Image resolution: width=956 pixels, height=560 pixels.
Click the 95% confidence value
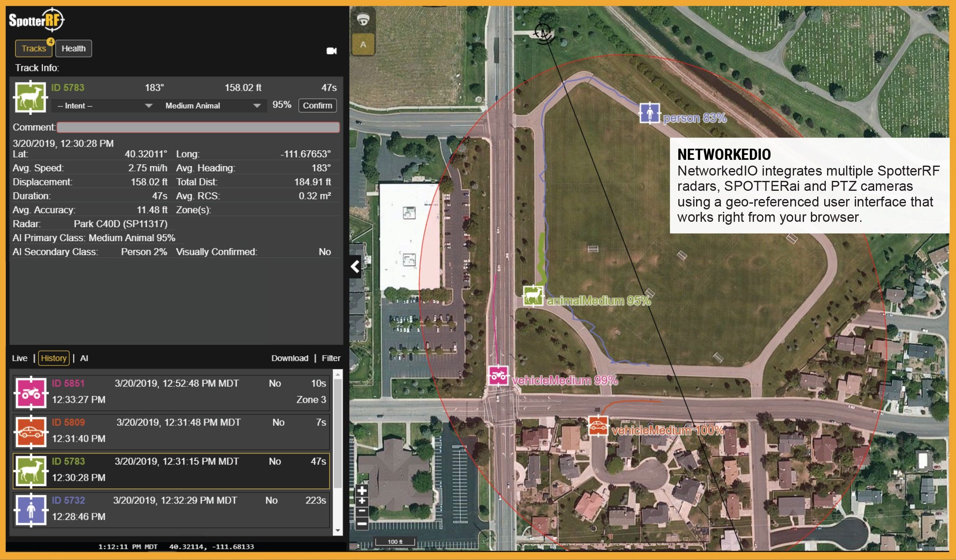point(282,105)
